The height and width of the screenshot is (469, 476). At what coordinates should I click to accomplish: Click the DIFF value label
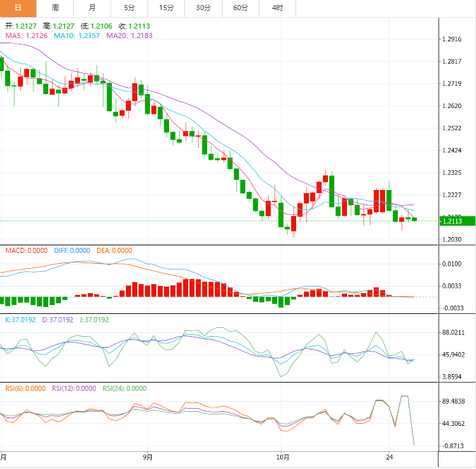tap(72, 250)
